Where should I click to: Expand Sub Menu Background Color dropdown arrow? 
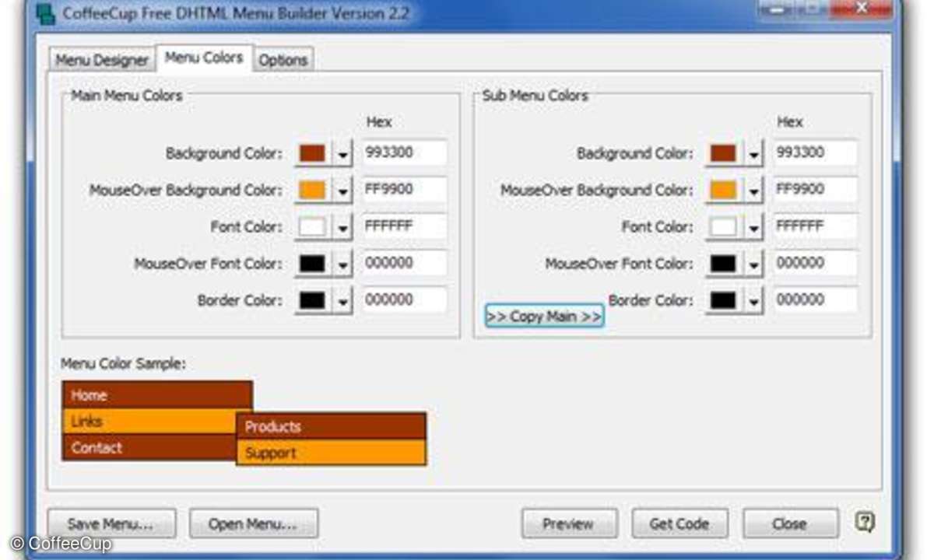pyautogui.click(x=753, y=153)
